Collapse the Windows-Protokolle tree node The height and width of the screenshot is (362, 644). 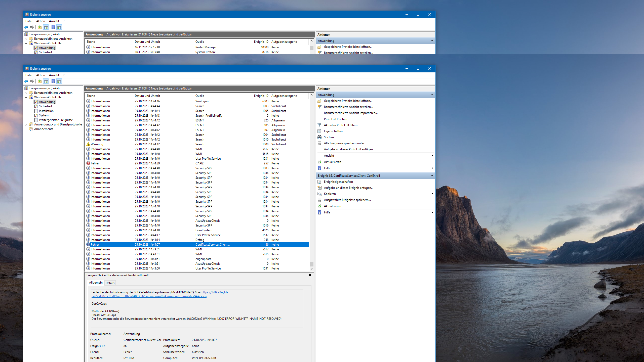26,97
